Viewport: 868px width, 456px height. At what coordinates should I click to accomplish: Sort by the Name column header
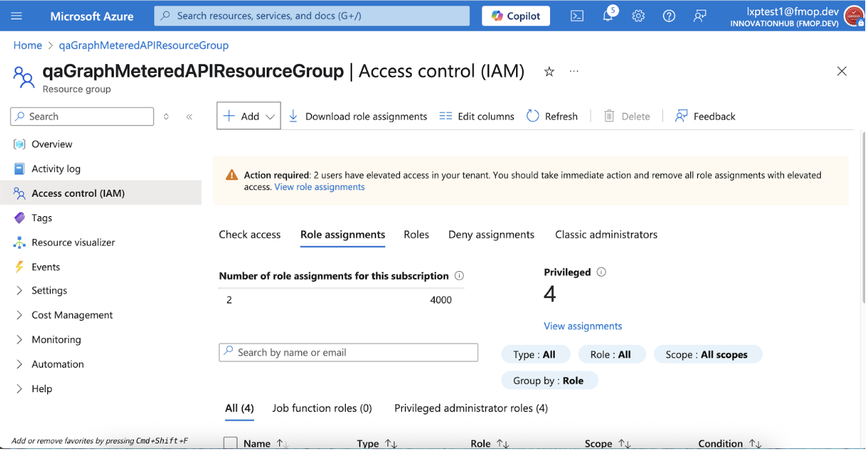point(266,443)
